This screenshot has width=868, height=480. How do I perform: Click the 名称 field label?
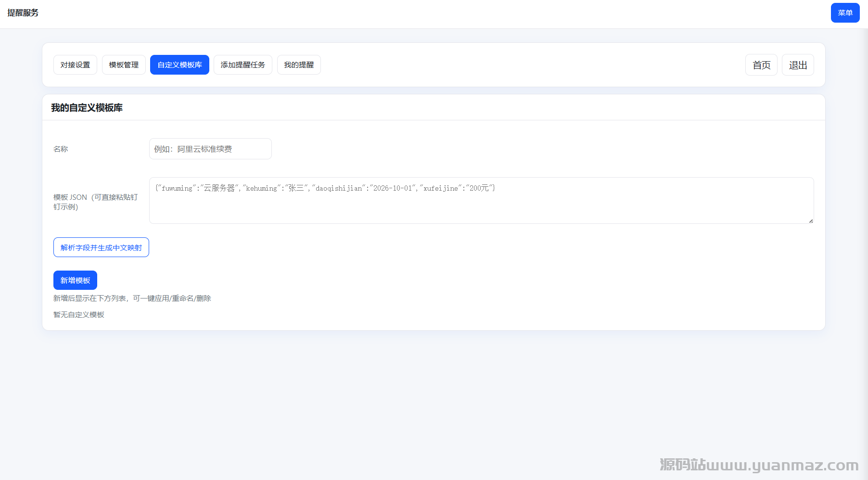pyautogui.click(x=61, y=149)
